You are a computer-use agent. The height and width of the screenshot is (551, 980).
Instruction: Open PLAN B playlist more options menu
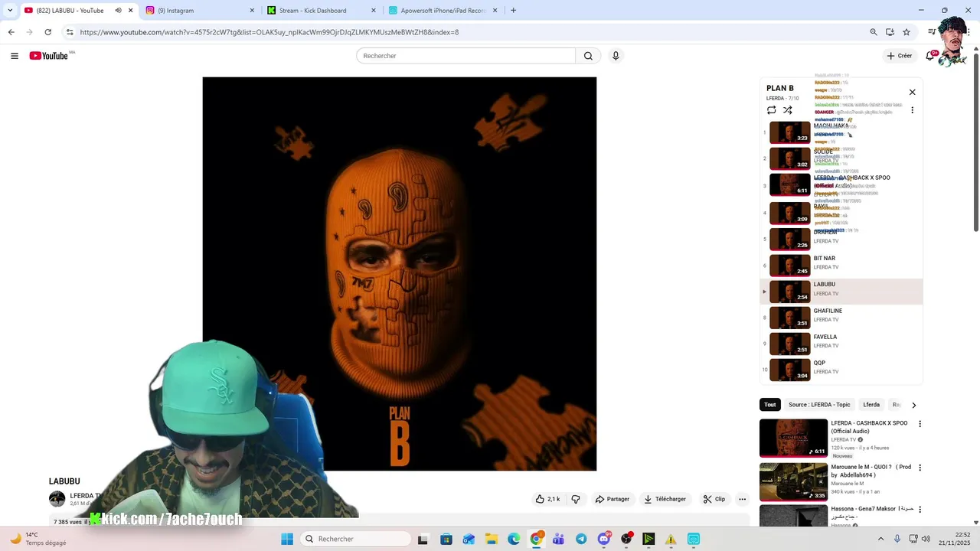(912, 110)
